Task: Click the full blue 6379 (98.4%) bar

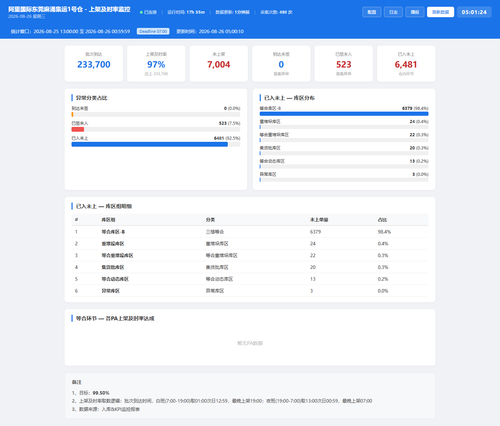Action: point(344,114)
